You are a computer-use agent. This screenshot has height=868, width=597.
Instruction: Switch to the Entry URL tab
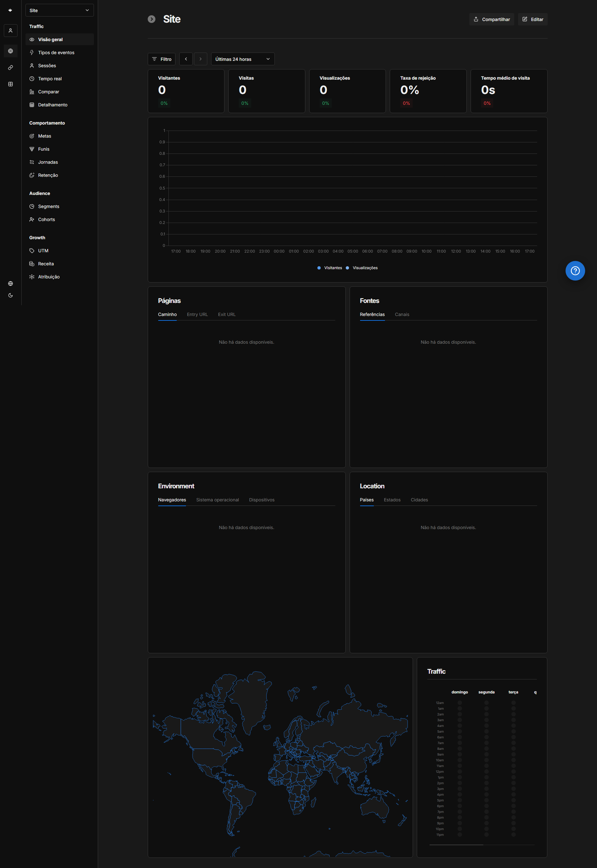pyautogui.click(x=197, y=314)
